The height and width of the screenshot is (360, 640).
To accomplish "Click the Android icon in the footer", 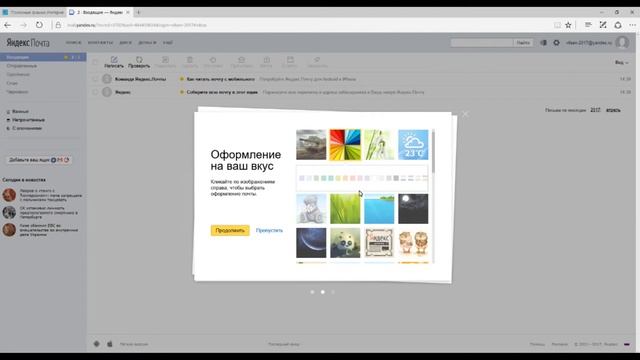I will pyautogui.click(x=97, y=344).
